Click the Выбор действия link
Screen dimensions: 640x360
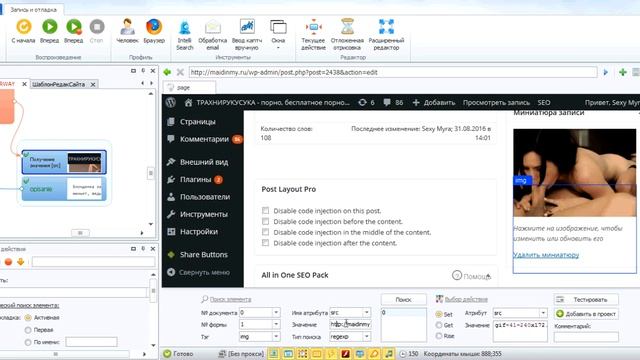[466, 299]
